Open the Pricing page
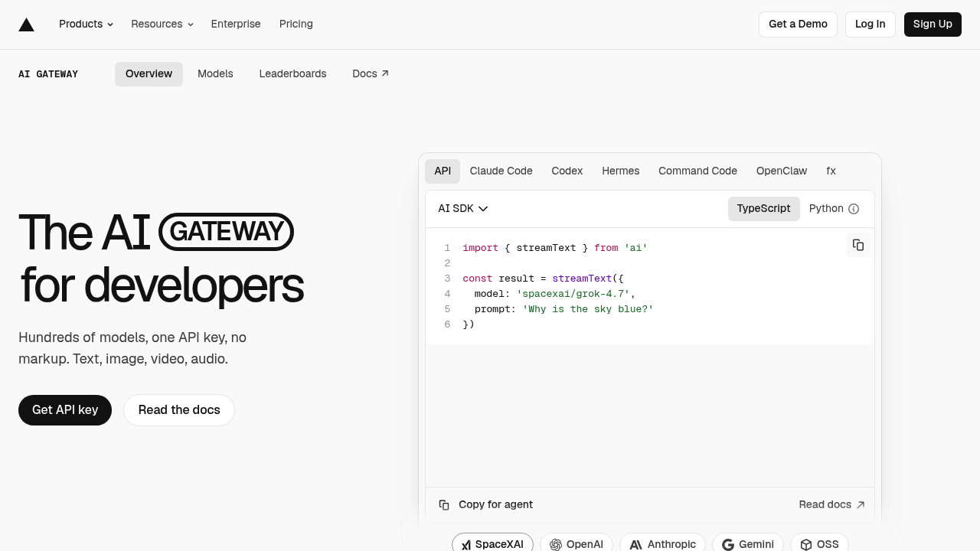The width and height of the screenshot is (980, 551). point(296,24)
